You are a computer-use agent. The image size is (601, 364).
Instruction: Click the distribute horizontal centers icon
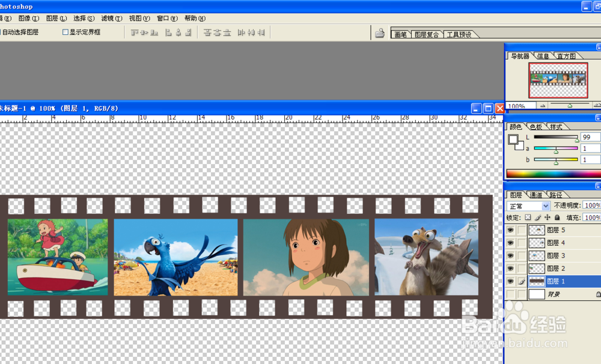coord(251,32)
